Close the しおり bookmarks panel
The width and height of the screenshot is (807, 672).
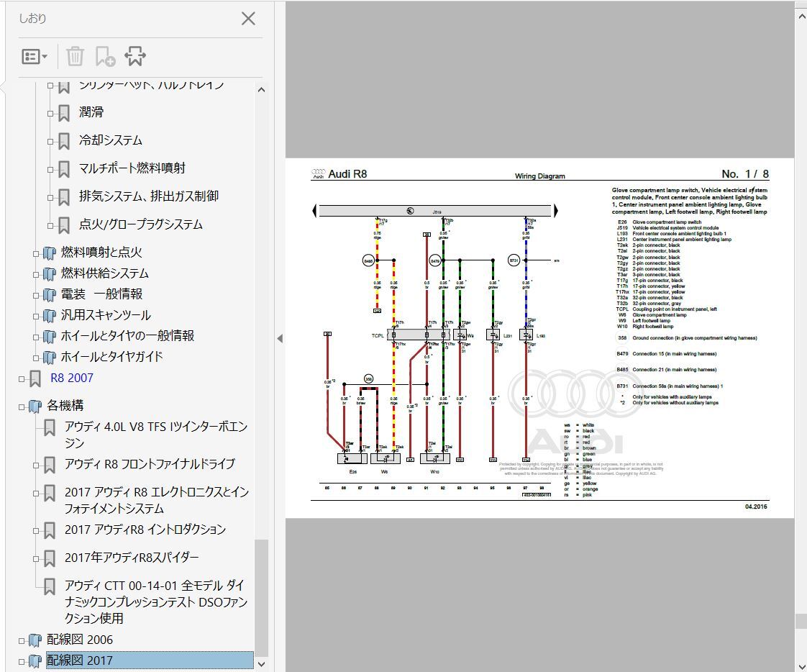click(248, 19)
